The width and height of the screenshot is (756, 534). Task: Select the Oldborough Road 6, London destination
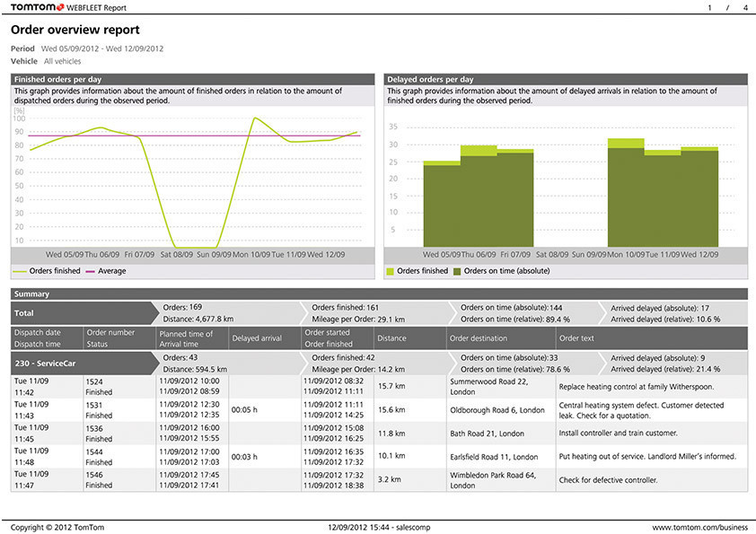(x=497, y=409)
